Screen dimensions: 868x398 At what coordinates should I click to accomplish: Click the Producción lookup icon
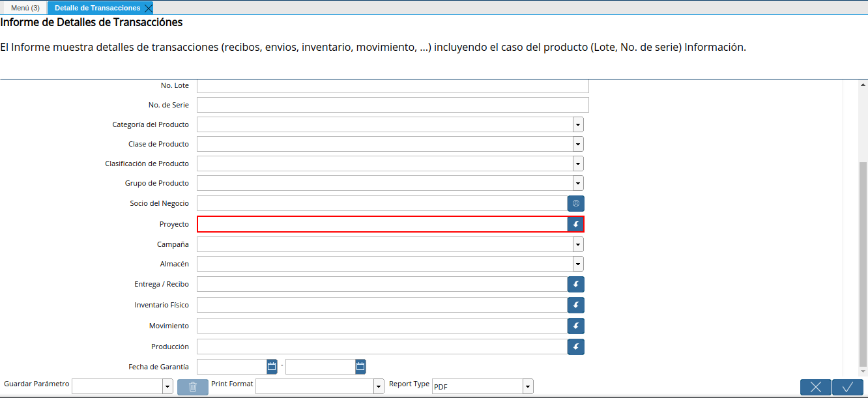576,347
